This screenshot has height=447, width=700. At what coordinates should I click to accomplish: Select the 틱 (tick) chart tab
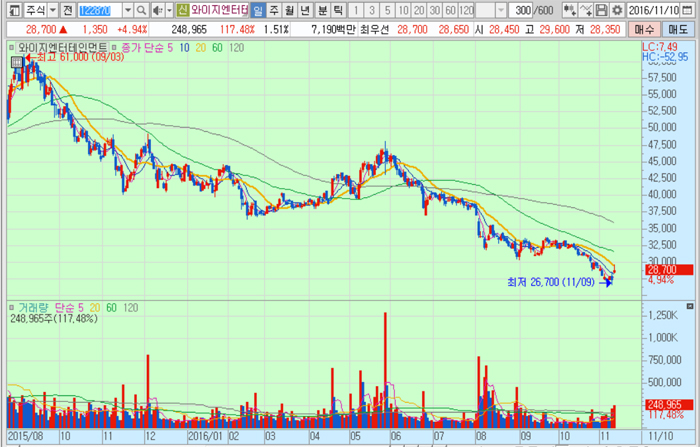[x=337, y=10]
